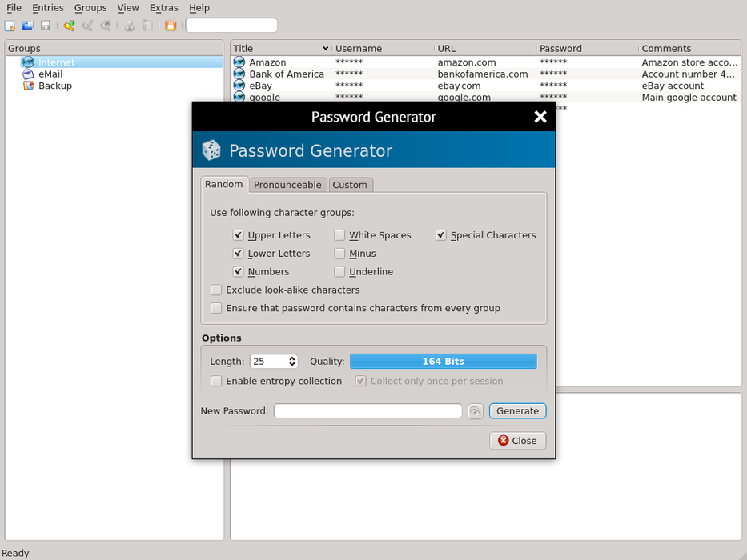Screen dimensions: 747x560
Task: Click the New Database toolbar icon
Action: 10,26
